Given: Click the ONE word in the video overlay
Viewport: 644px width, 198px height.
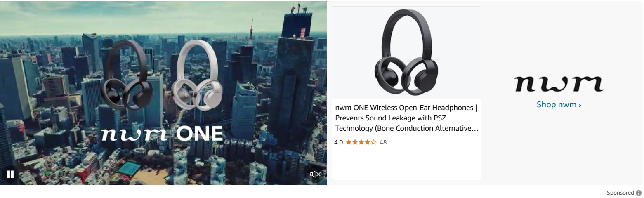Looking at the screenshot, I should tap(200, 134).
